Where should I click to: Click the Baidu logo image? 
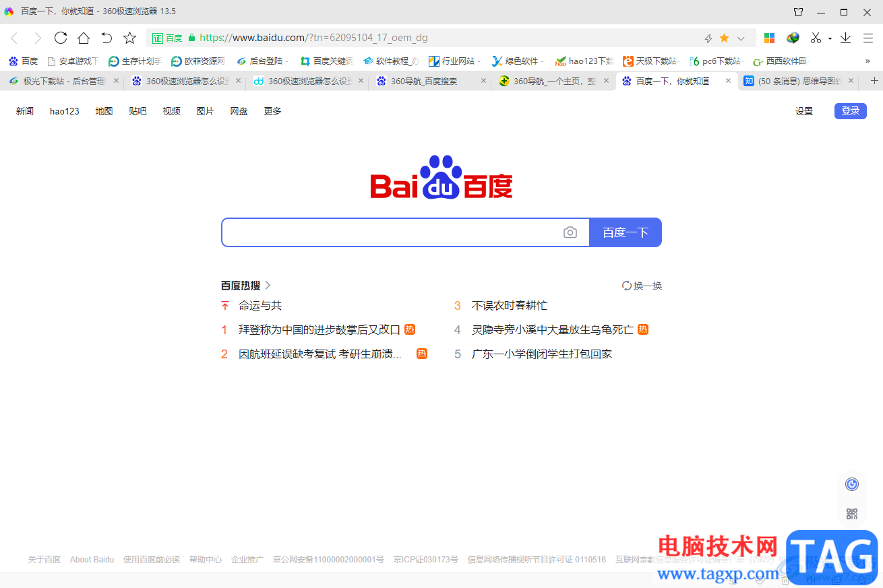(x=441, y=177)
